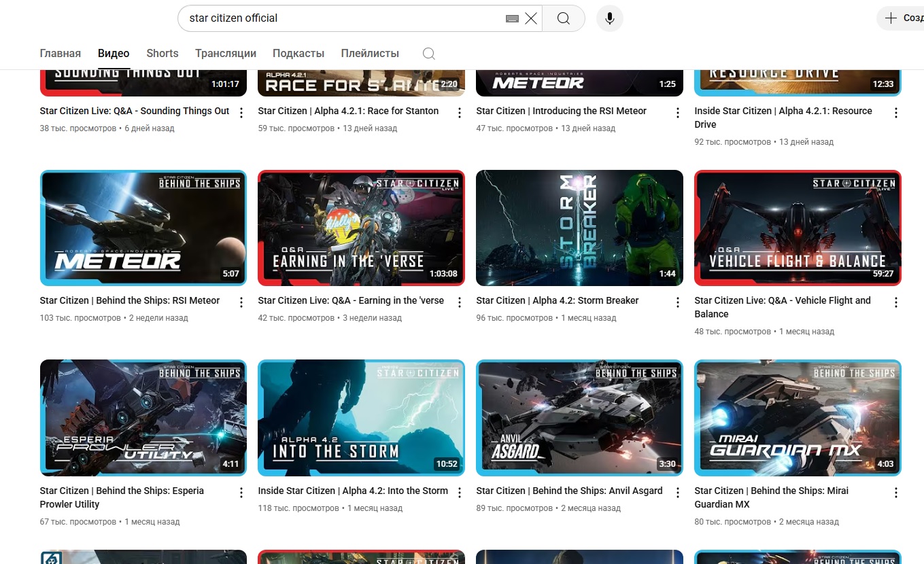The image size is (924, 564).
Task: Open Behind the Ships: Anvil Asgard title
Action: (x=569, y=491)
